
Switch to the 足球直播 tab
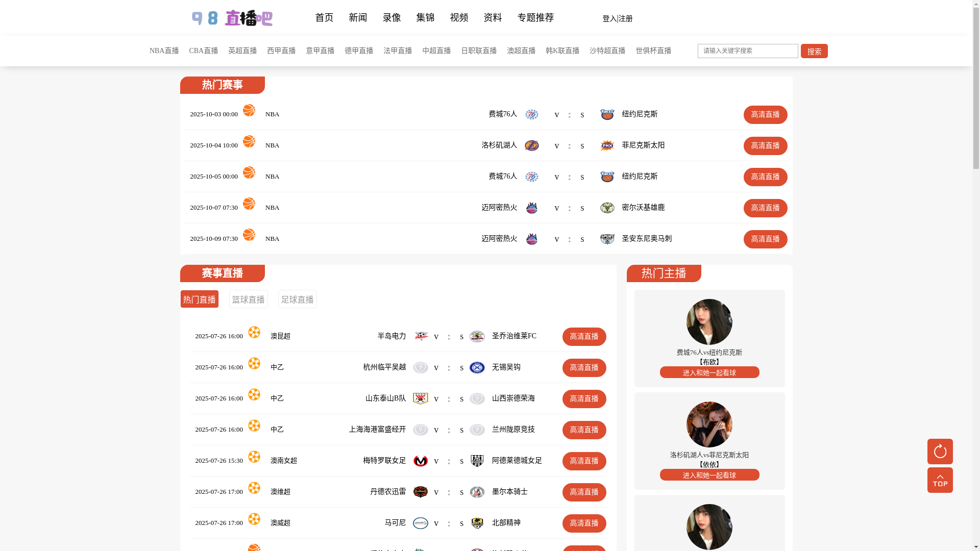coord(297,299)
